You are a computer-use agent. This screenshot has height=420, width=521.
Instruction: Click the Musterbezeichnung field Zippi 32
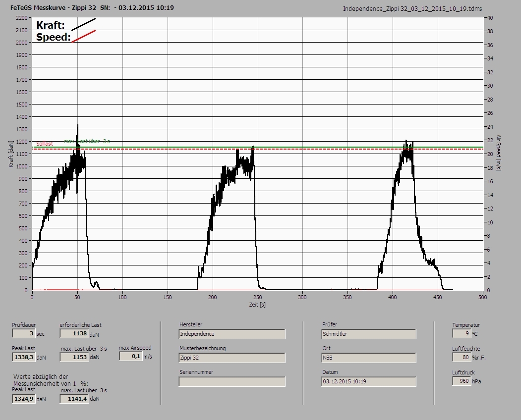pos(232,358)
